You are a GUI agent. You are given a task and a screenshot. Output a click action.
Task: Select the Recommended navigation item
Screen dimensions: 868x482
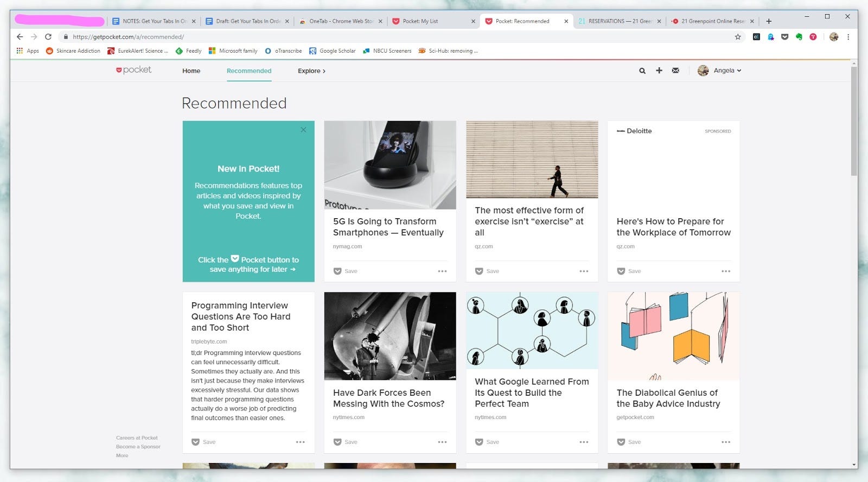tap(249, 71)
